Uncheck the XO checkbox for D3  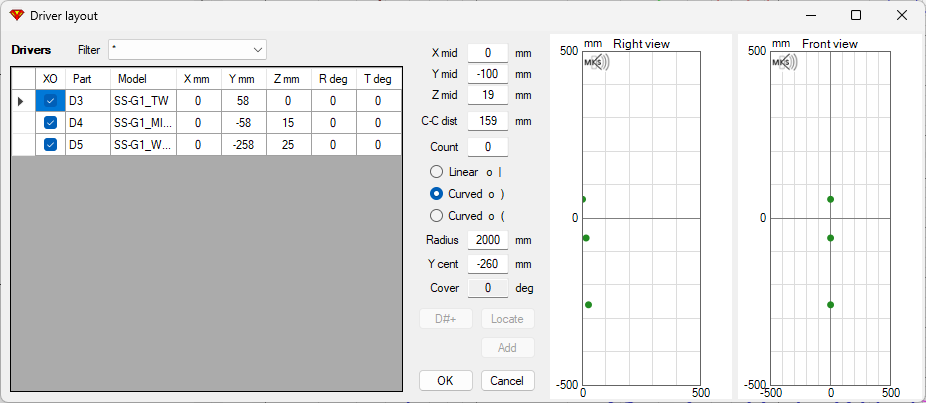click(51, 101)
